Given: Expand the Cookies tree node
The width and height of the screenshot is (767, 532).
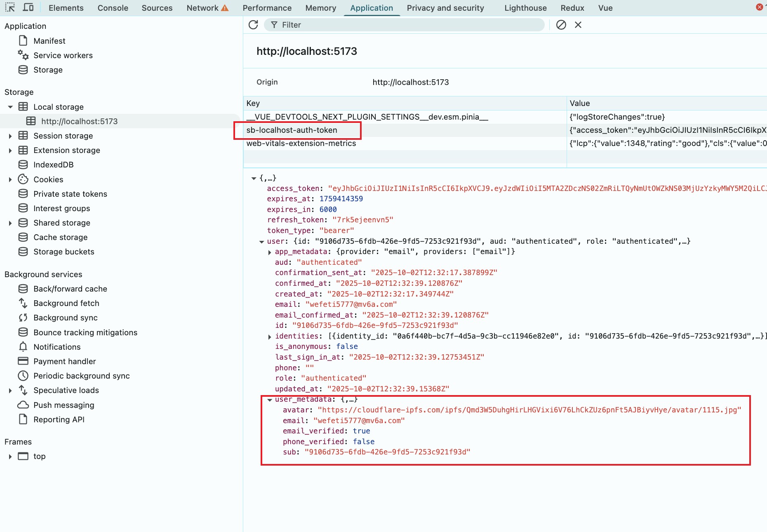Looking at the screenshot, I should click(x=10, y=179).
